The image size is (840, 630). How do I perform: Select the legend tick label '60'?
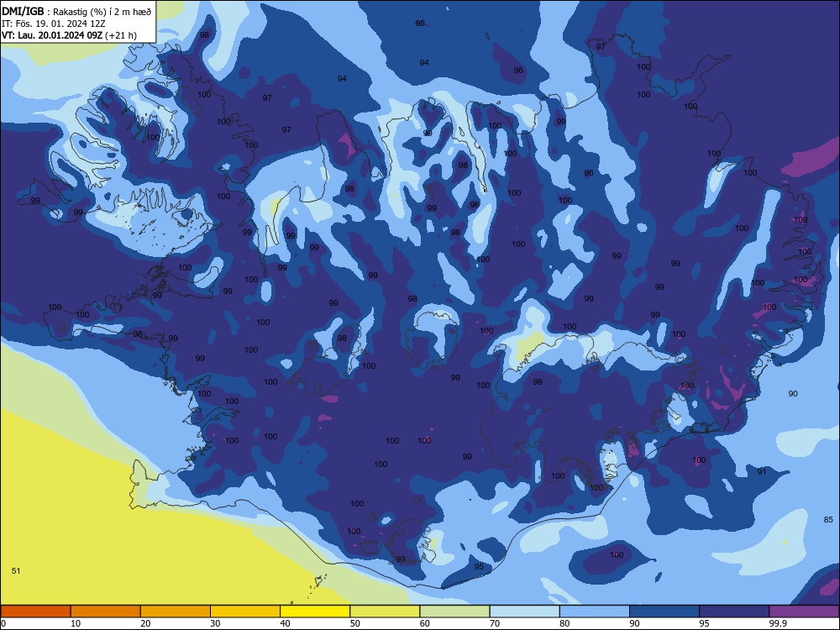coord(425,623)
